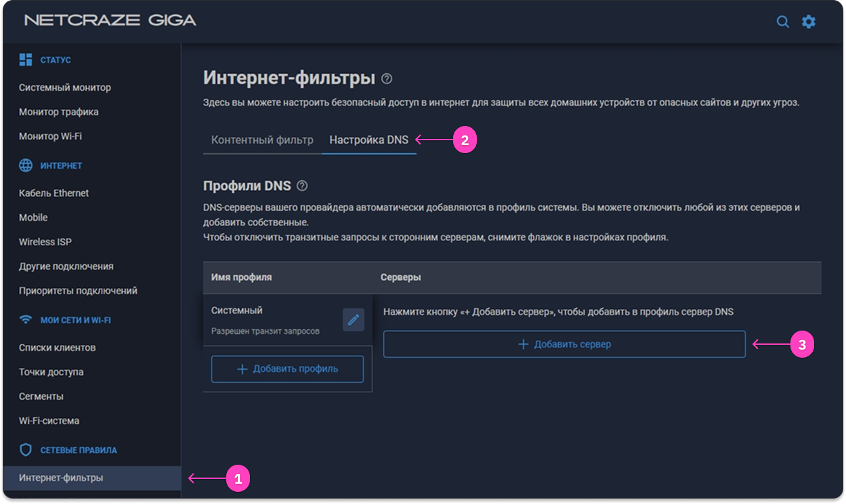Viewport: 846px width, 504px height.
Task: Click help icon beside Профили DNS
Action: coord(302,186)
